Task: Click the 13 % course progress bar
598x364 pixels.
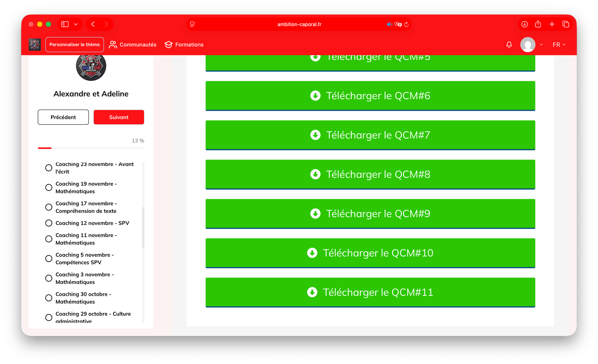Action: (91, 148)
